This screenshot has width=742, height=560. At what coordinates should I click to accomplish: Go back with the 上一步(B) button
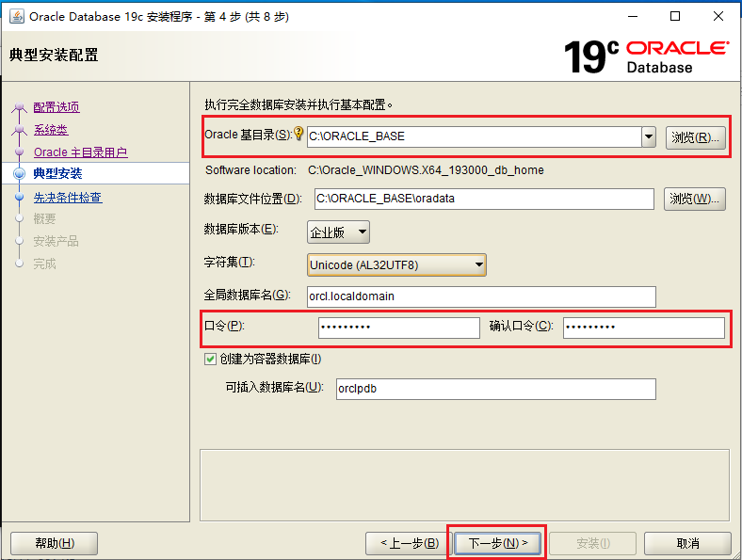(x=409, y=543)
